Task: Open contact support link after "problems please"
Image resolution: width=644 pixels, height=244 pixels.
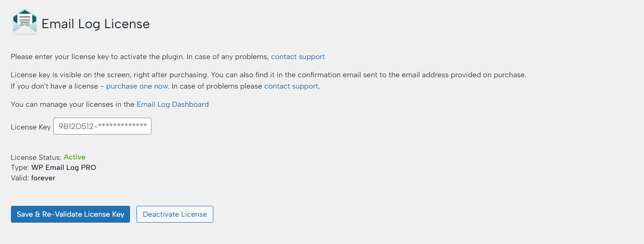Action: (291, 86)
